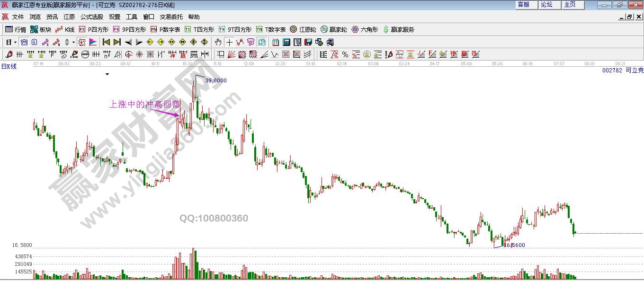Expand the 日 period dropdown arrow
The height and width of the screenshot is (281, 644).
pyautogui.click(x=15, y=42)
